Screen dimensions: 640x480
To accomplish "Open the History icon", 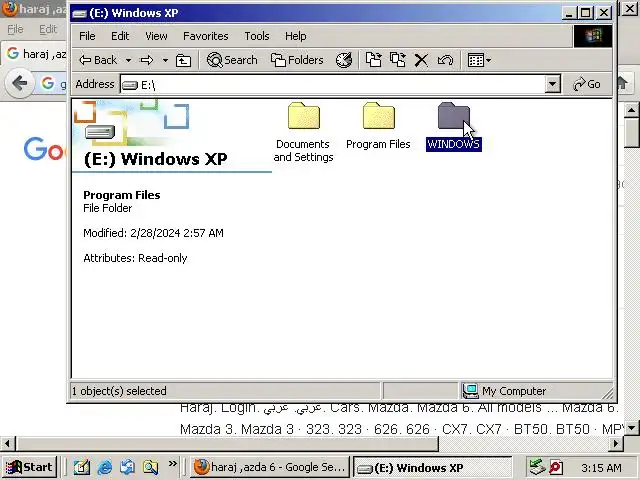I will [344, 60].
